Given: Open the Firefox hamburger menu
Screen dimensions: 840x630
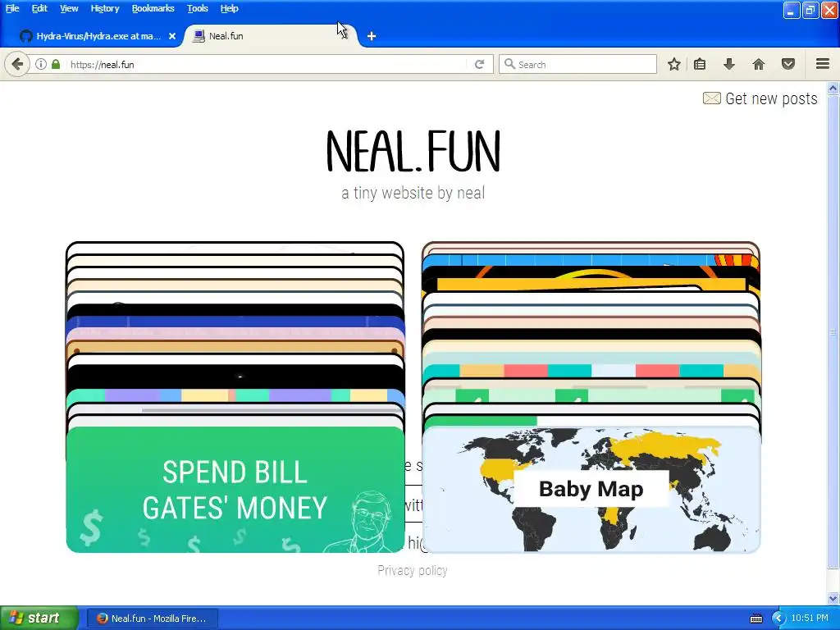Looking at the screenshot, I should pos(823,64).
